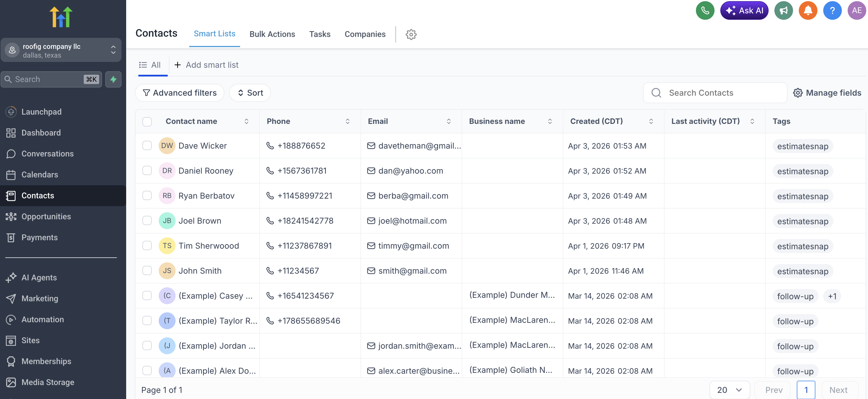Select Tim Sherwood's checkbox
This screenshot has height=399, width=868.
click(x=147, y=246)
